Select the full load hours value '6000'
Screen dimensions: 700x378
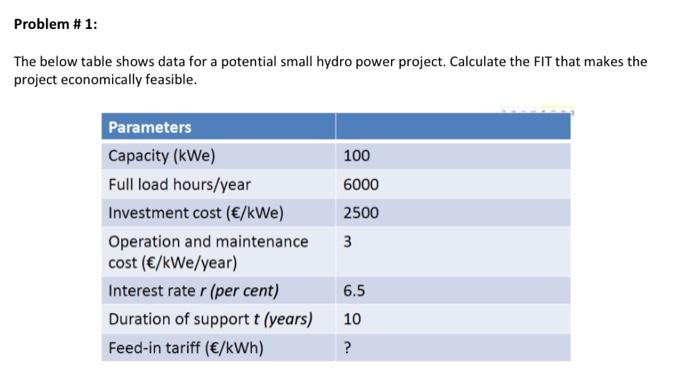coord(361,184)
